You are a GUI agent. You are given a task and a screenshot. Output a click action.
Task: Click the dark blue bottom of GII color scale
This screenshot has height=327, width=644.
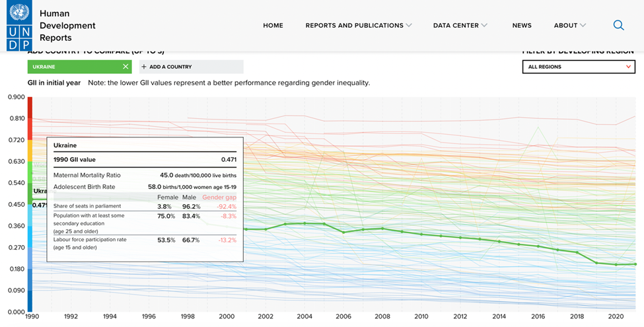tap(30, 301)
